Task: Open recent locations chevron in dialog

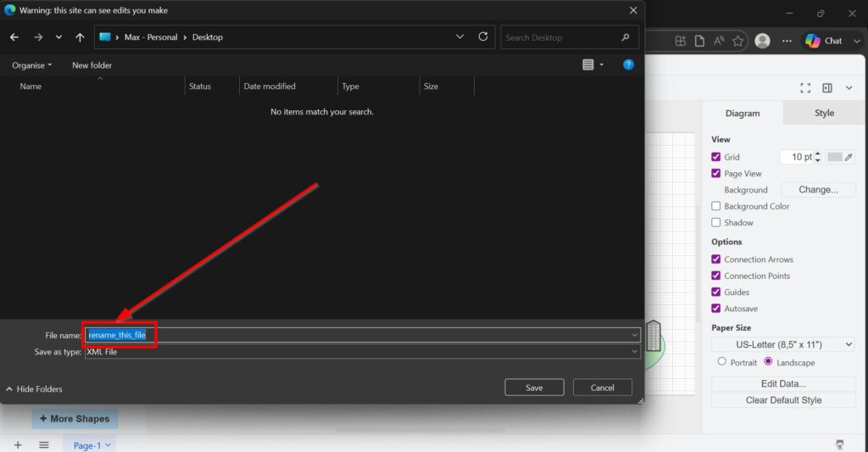Action: click(58, 37)
